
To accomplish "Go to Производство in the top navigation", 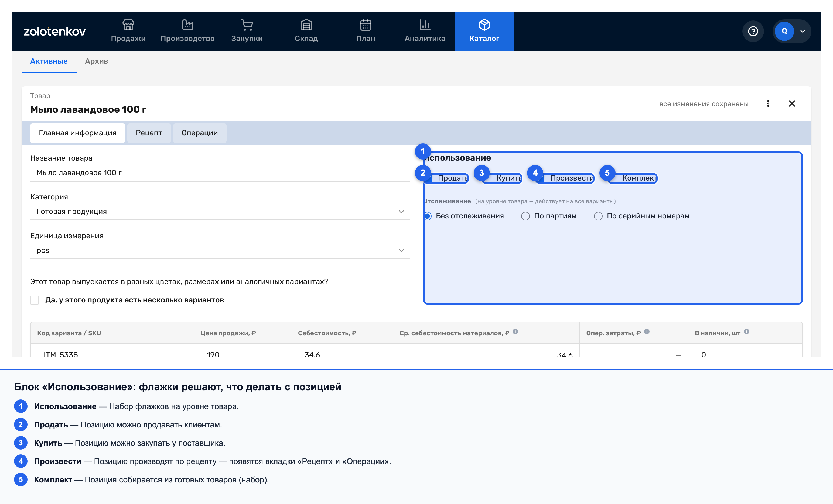I will [x=187, y=31].
